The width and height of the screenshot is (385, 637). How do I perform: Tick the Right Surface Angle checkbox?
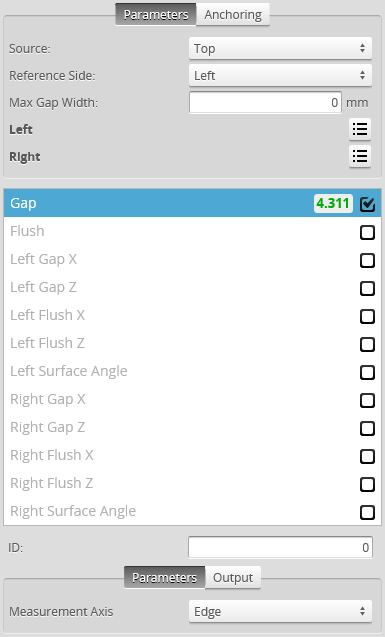[367, 512]
